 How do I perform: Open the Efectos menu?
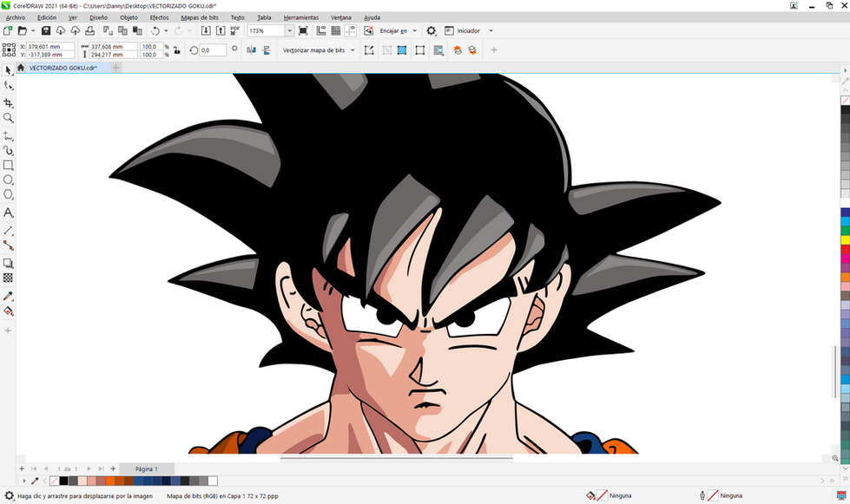click(x=160, y=17)
